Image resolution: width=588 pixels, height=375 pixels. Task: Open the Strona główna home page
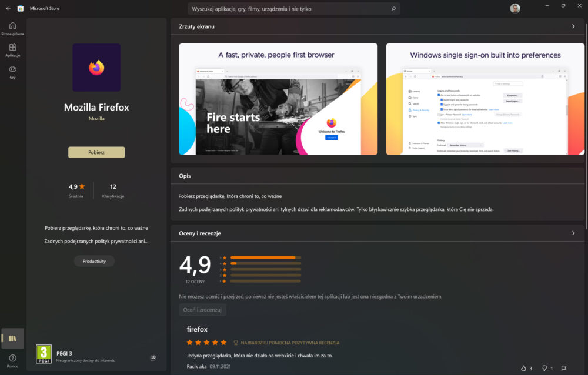(x=13, y=28)
